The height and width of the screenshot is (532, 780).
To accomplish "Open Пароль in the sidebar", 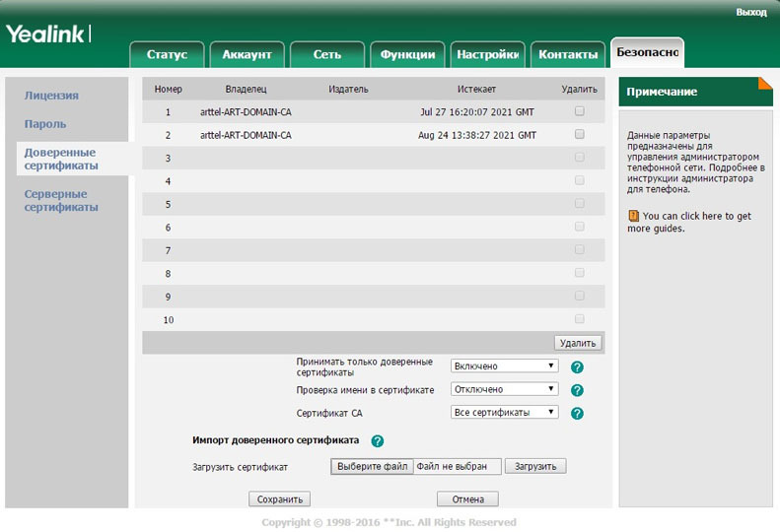I will click(45, 124).
